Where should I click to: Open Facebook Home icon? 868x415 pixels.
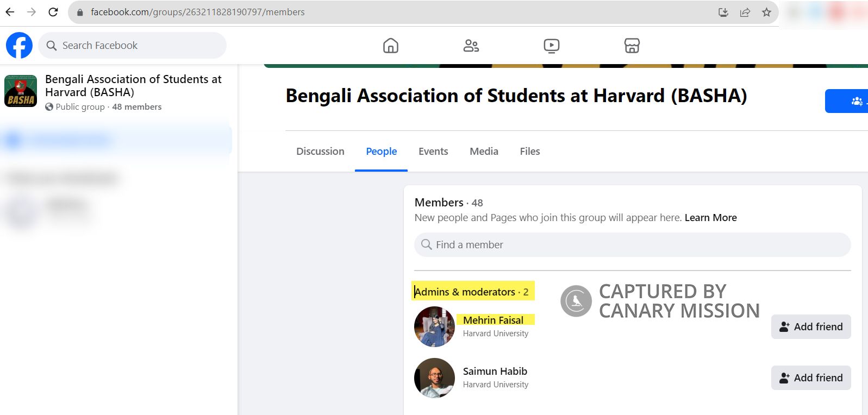tap(391, 46)
